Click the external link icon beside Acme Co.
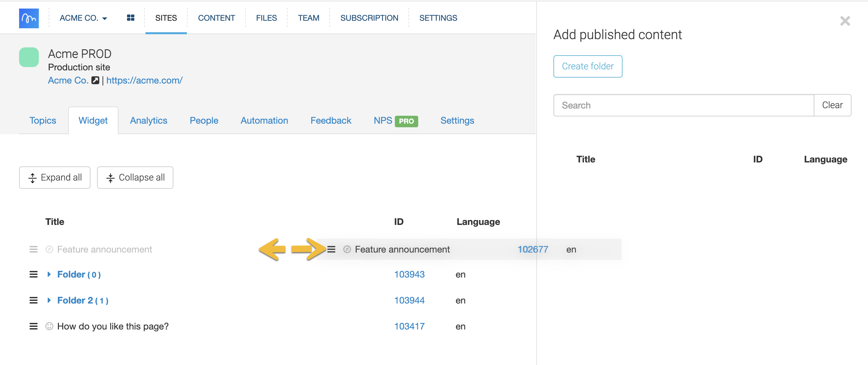This screenshot has width=868, height=365. click(x=95, y=81)
